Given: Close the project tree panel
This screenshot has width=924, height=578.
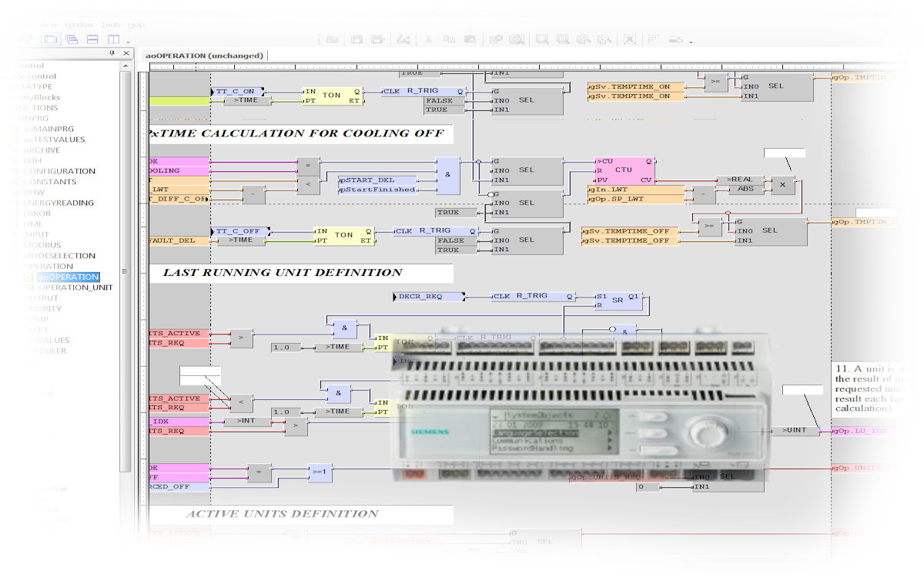Looking at the screenshot, I should click(126, 53).
